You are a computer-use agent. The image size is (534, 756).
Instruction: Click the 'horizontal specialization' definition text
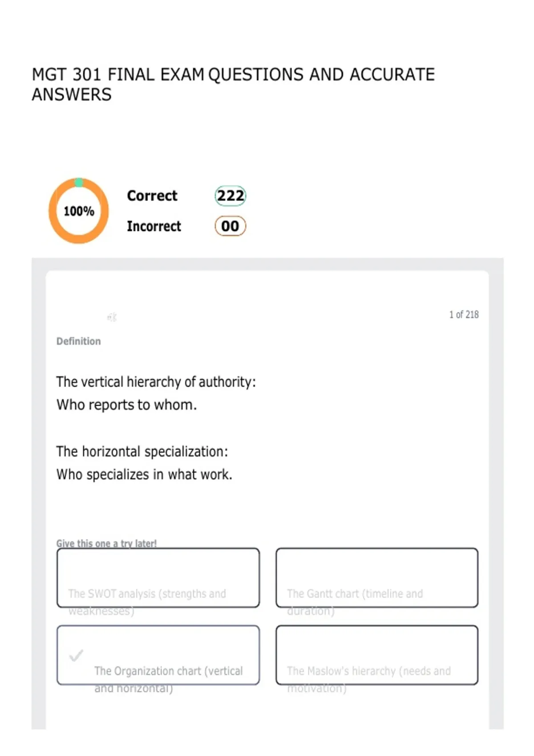(x=142, y=451)
